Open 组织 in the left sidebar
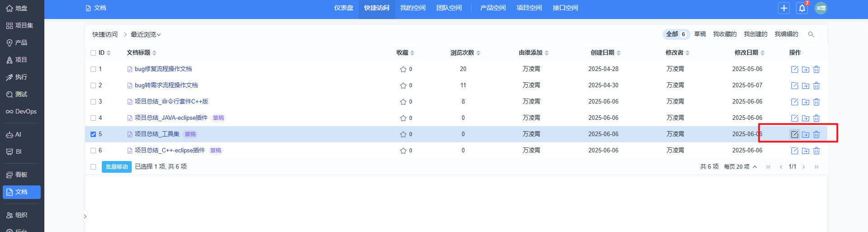The image size is (868, 232). point(16,215)
